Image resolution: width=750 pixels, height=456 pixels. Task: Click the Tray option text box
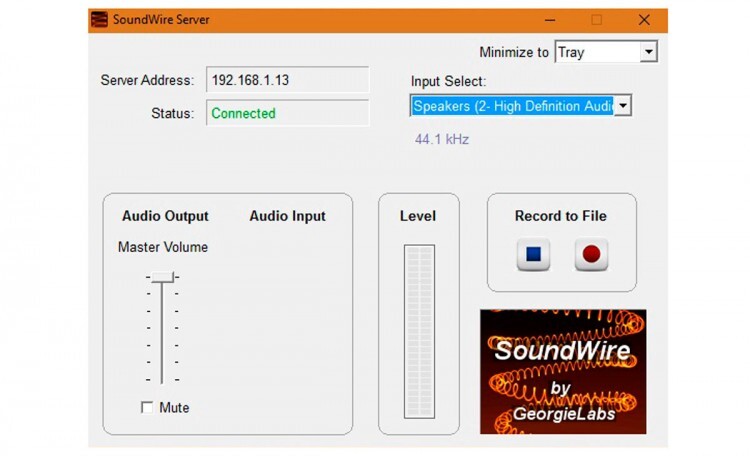coord(596,52)
